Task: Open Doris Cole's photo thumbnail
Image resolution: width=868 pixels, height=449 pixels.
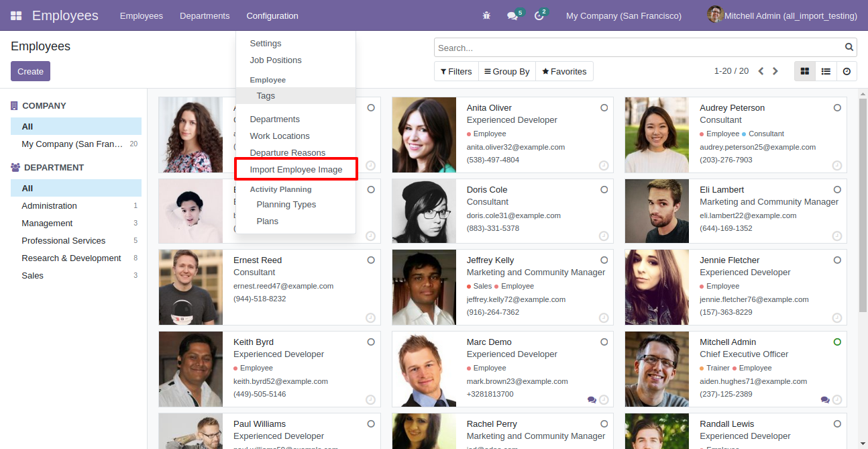Action: pyautogui.click(x=424, y=211)
